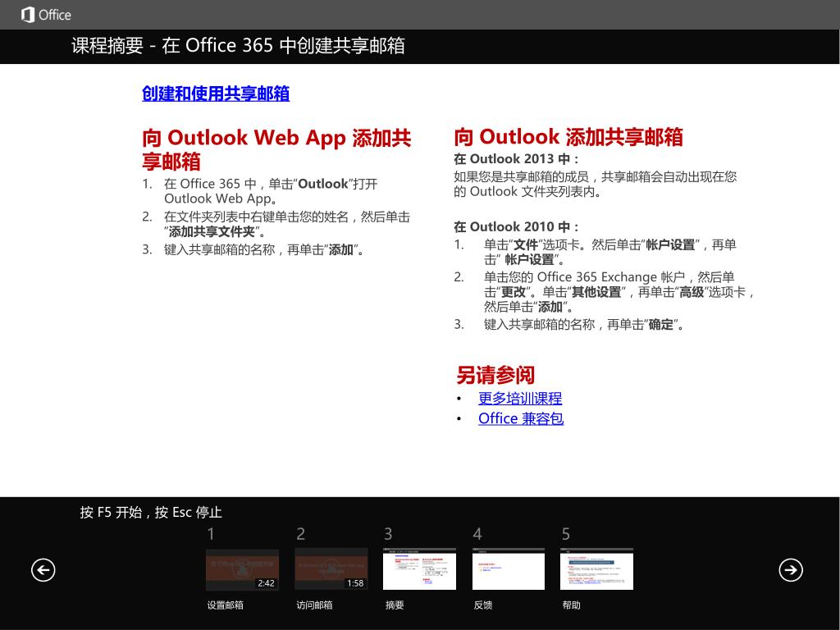Click the 2:42 duration badge
The height and width of the screenshot is (630, 840).
tap(267, 583)
